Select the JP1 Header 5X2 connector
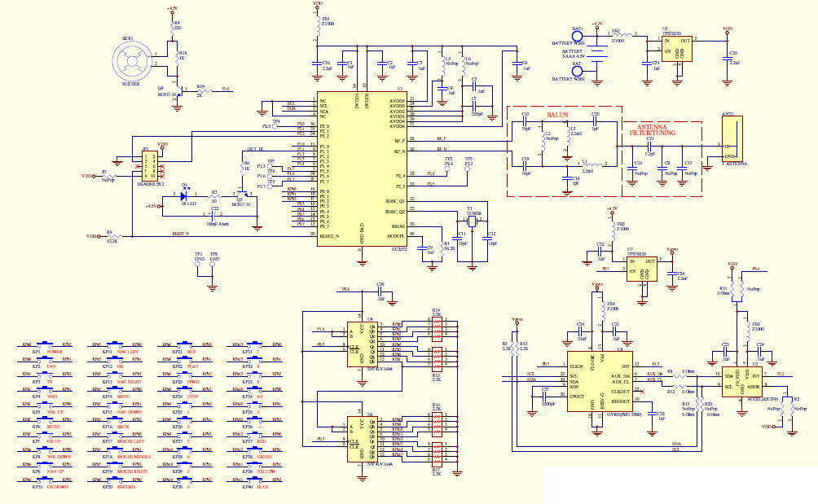 click(149, 166)
